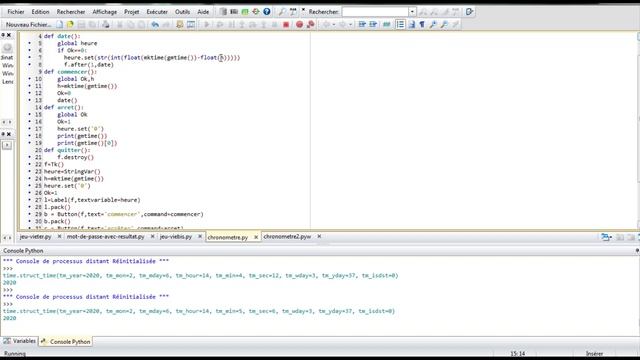Switch to the jeu-viebis.py tab

tap(176, 237)
